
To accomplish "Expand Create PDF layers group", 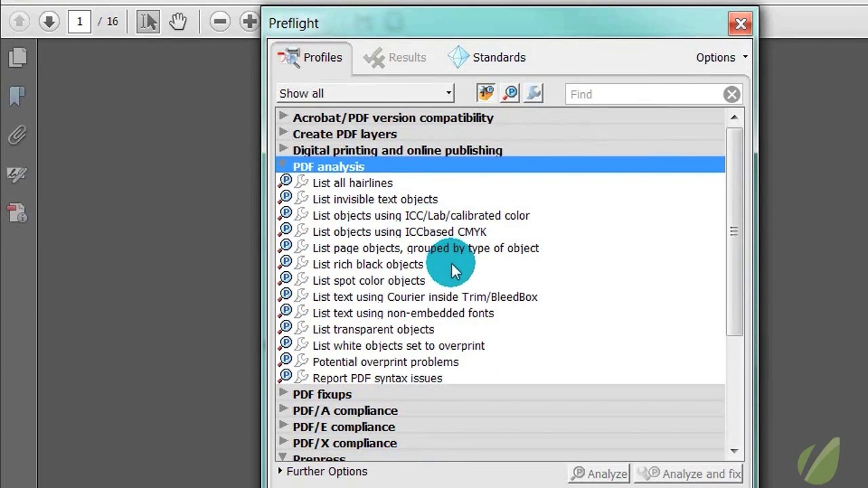I will coord(283,133).
